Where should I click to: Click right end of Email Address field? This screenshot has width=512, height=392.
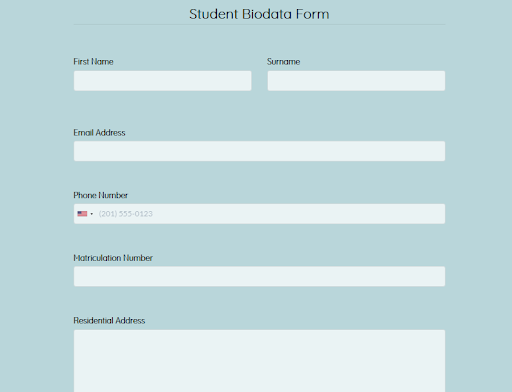[437, 151]
